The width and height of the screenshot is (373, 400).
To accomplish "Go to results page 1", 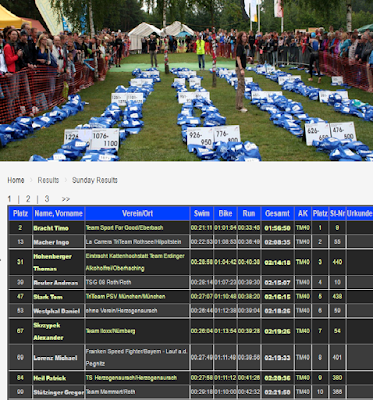I will (9, 199).
